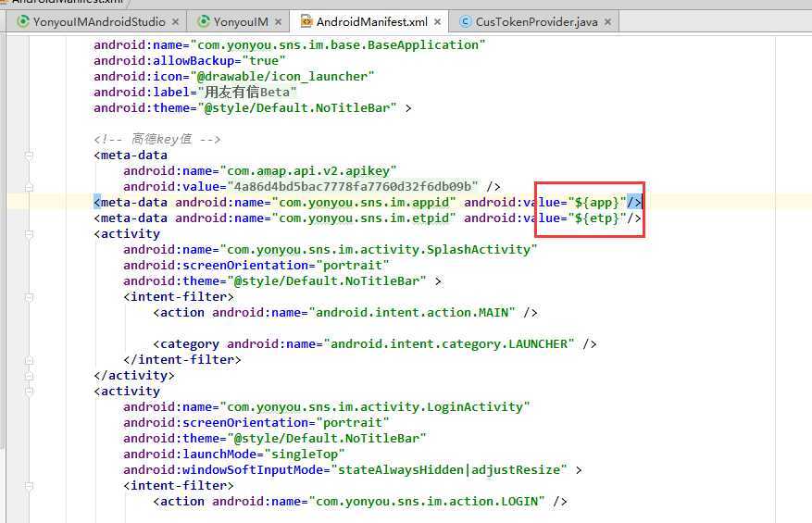Click the allowBackup "true" value
812x523 pixels.
(264, 60)
